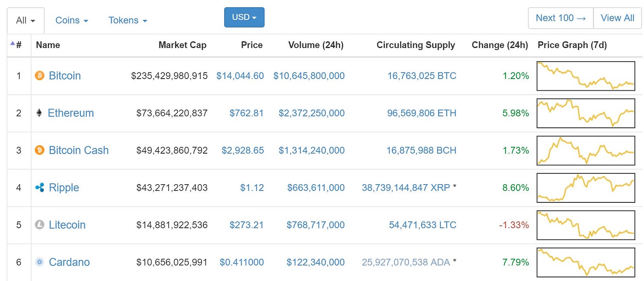Click the Ripple logo icon

pos(39,187)
